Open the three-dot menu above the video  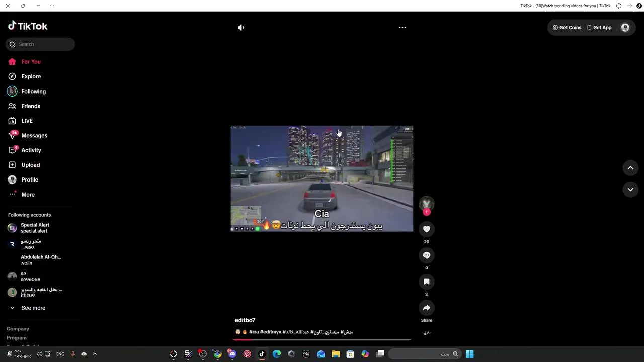point(403,28)
